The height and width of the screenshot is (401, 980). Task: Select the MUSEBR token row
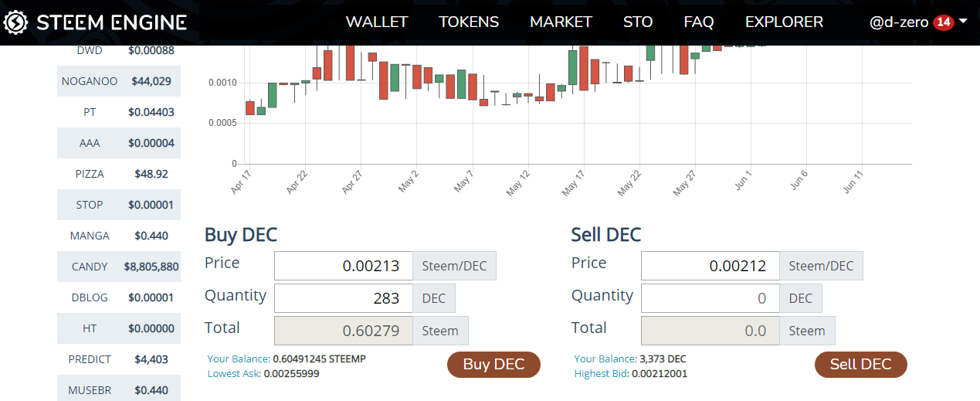click(119, 388)
